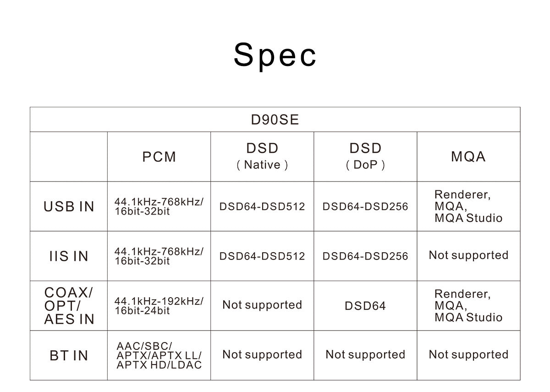Click the PCM column header
The width and height of the screenshot is (550, 392).
159,157
